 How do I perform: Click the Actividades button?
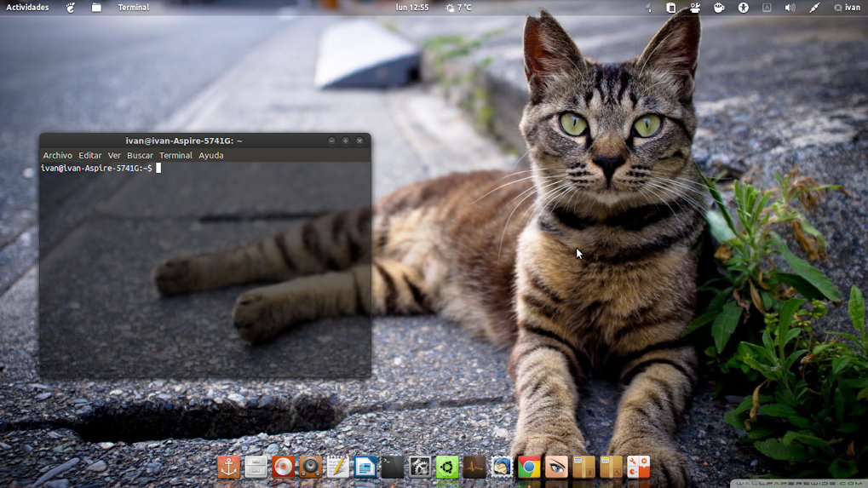(27, 8)
